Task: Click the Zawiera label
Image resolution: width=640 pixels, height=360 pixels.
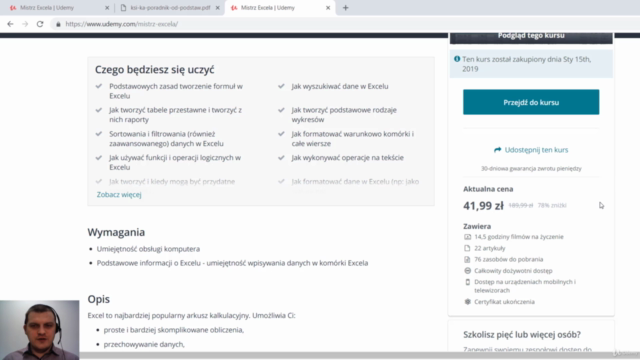Action: click(x=477, y=226)
